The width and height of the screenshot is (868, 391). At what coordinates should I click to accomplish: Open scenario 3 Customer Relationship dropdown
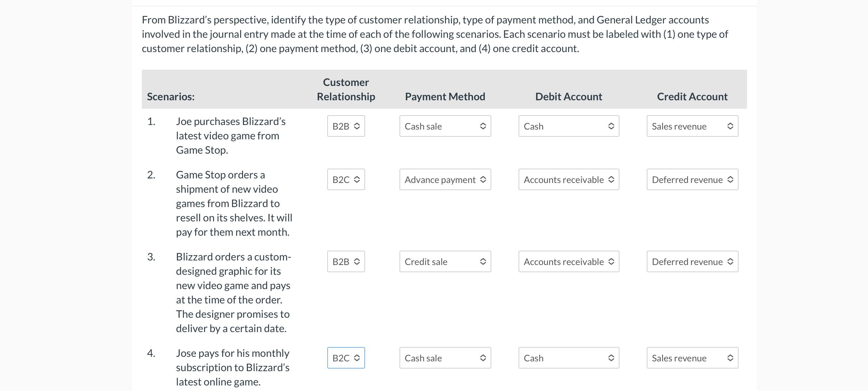coord(346,261)
